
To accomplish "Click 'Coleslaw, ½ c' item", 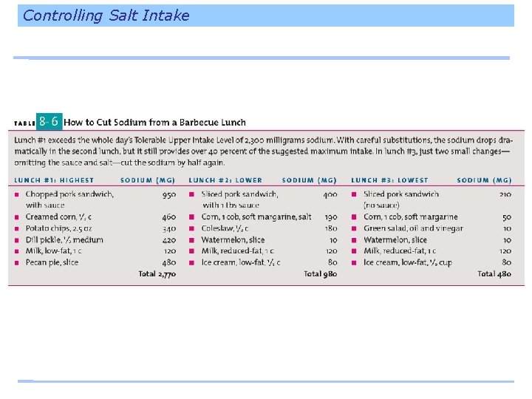I will point(225,228).
